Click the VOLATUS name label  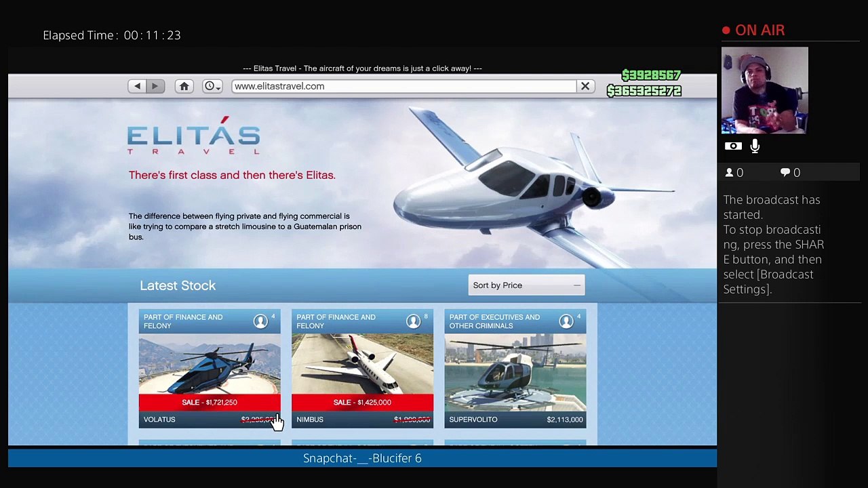(x=159, y=420)
